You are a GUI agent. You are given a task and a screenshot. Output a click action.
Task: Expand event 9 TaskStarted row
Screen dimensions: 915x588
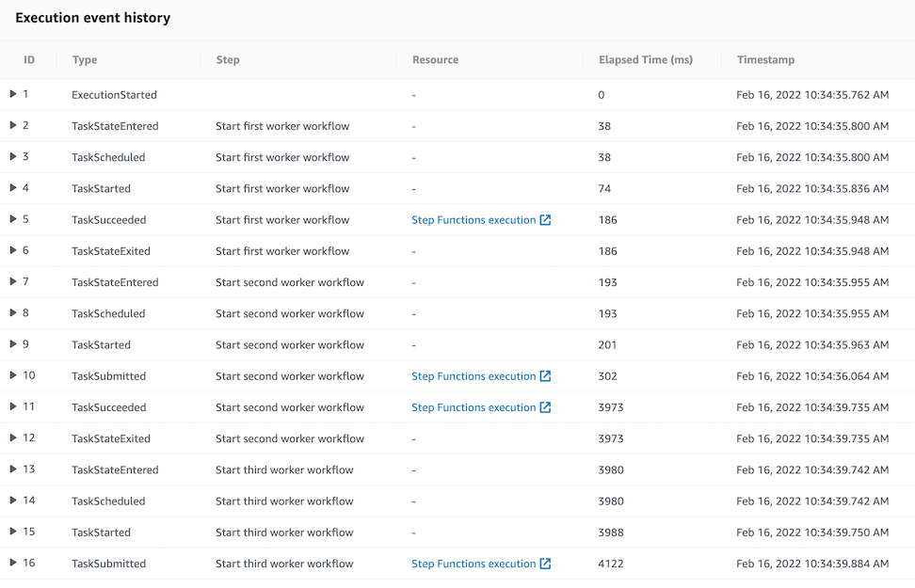(13, 344)
